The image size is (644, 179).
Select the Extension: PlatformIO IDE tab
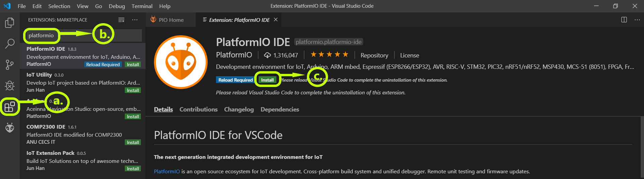coord(239,20)
